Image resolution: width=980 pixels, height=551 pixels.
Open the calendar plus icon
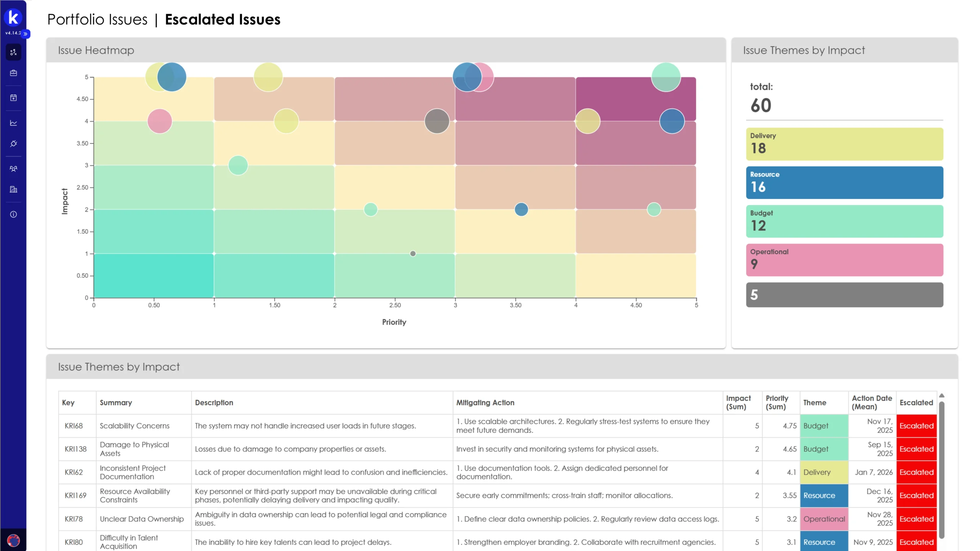tap(13, 98)
